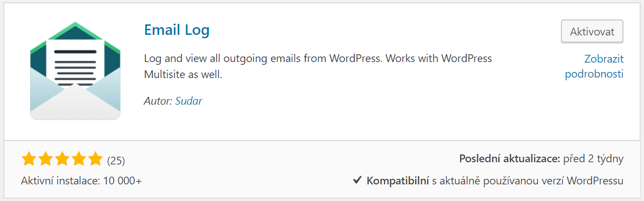Click the fourth rating star
The height and width of the screenshot is (201, 644).
(x=78, y=159)
